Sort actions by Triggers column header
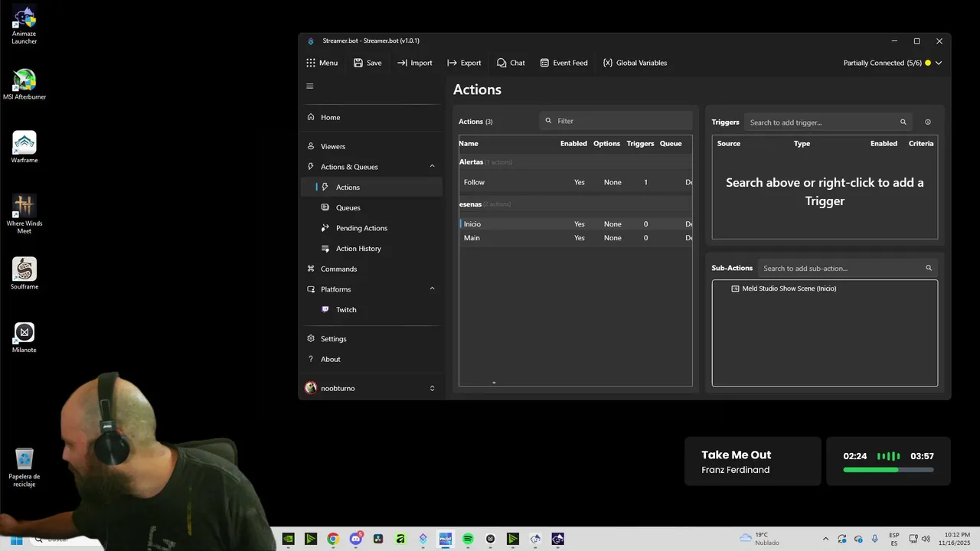980x551 pixels. click(640, 144)
